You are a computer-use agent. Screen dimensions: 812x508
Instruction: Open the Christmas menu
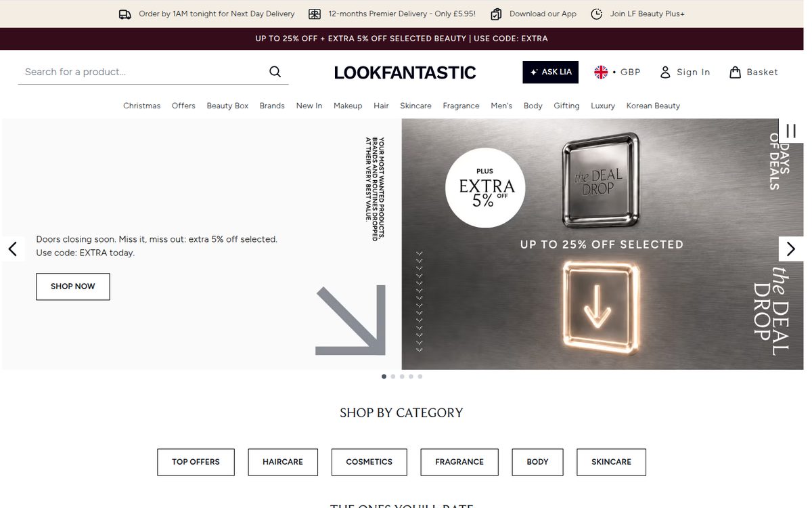coord(142,106)
